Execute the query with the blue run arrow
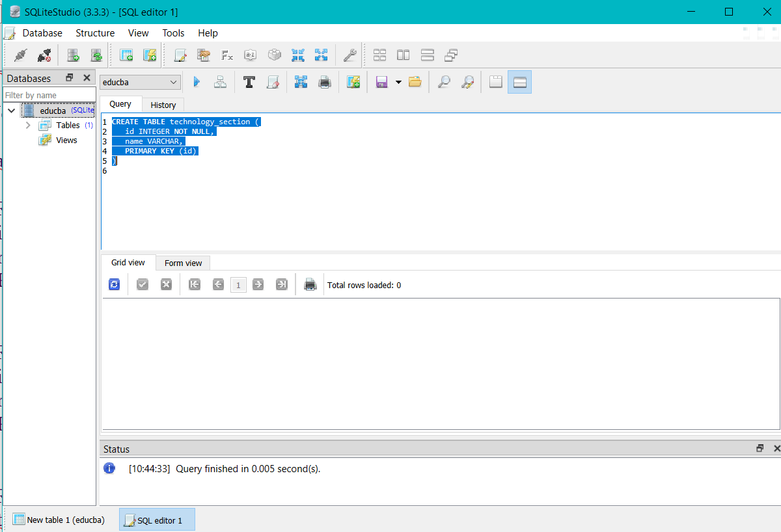The image size is (781, 532). 197,81
